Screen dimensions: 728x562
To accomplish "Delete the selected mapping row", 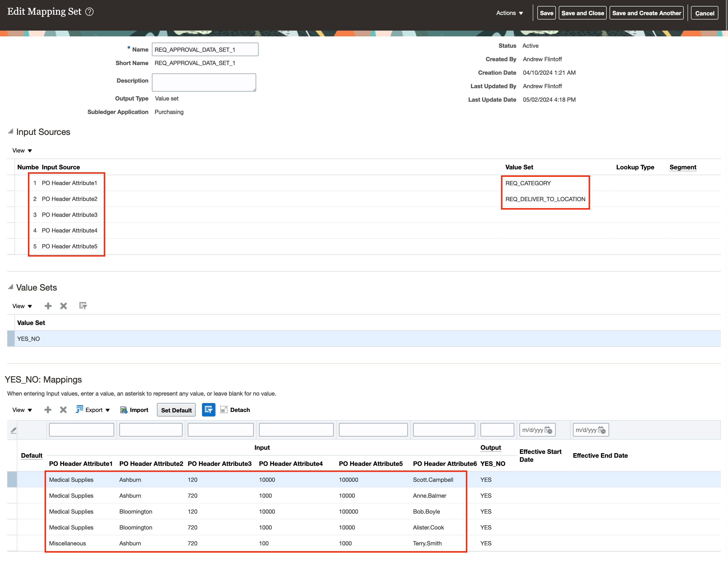I will tap(63, 410).
